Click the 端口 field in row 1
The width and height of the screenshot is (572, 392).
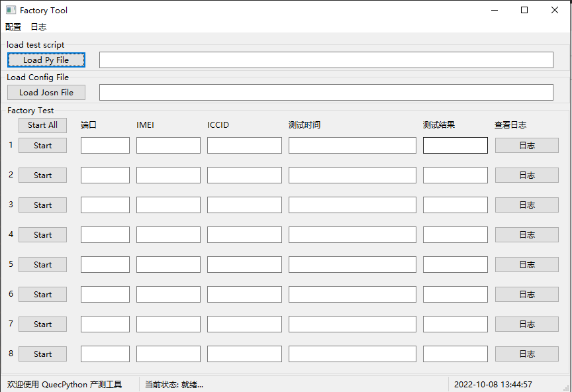pyautogui.click(x=105, y=146)
